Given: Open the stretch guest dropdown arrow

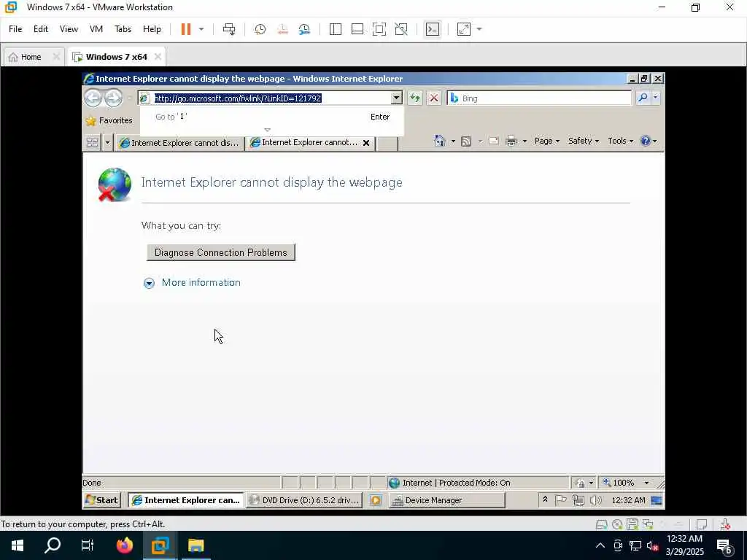Looking at the screenshot, I should click(479, 29).
